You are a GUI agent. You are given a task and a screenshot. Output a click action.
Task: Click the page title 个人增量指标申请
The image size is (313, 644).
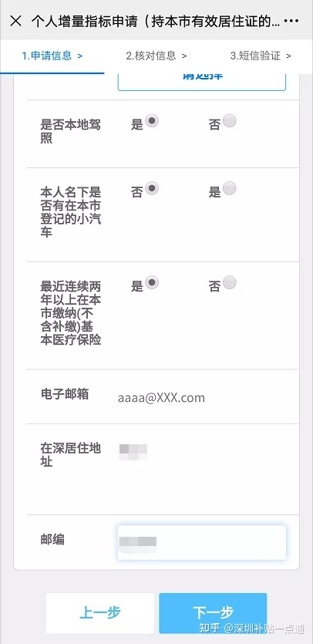pos(84,22)
